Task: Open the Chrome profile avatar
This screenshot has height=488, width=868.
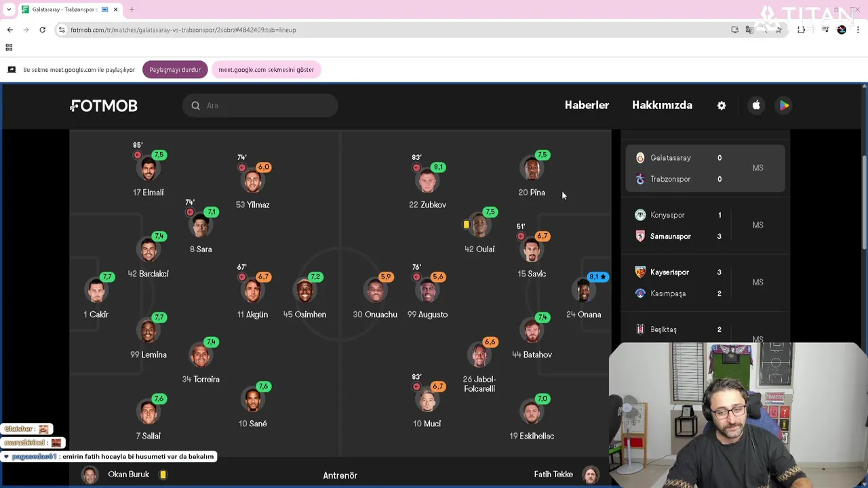Action: [842, 30]
